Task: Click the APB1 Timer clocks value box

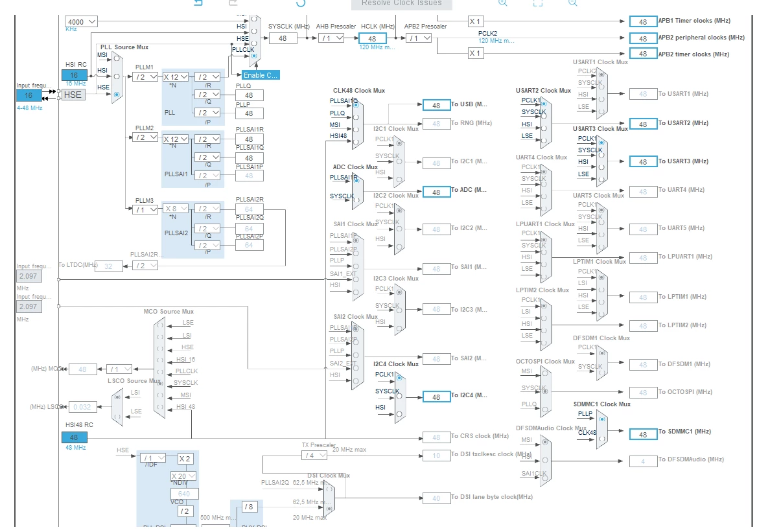Action: 643,22
